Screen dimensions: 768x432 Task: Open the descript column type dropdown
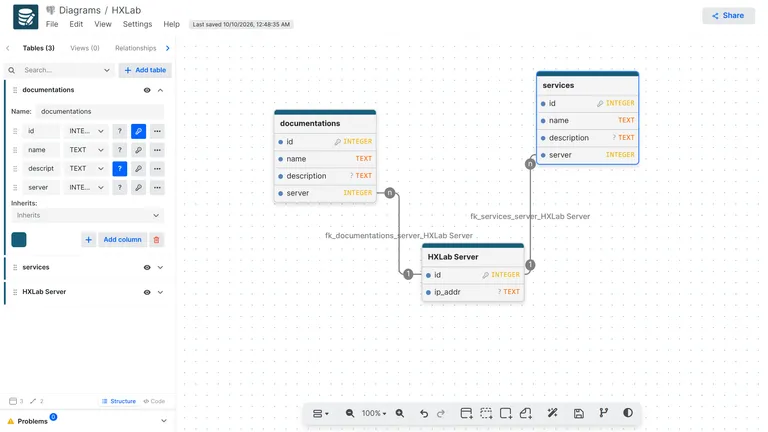pyautogui.click(x=86, y=168)
